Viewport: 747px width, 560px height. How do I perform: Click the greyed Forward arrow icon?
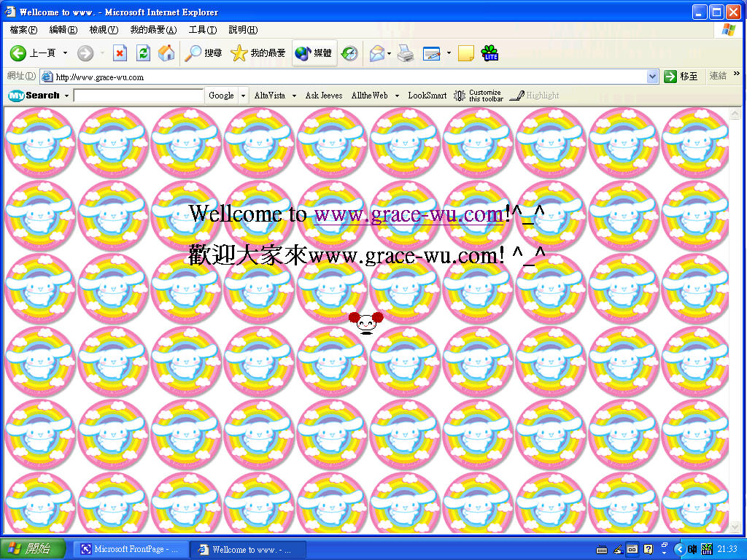tap(85, 52)
